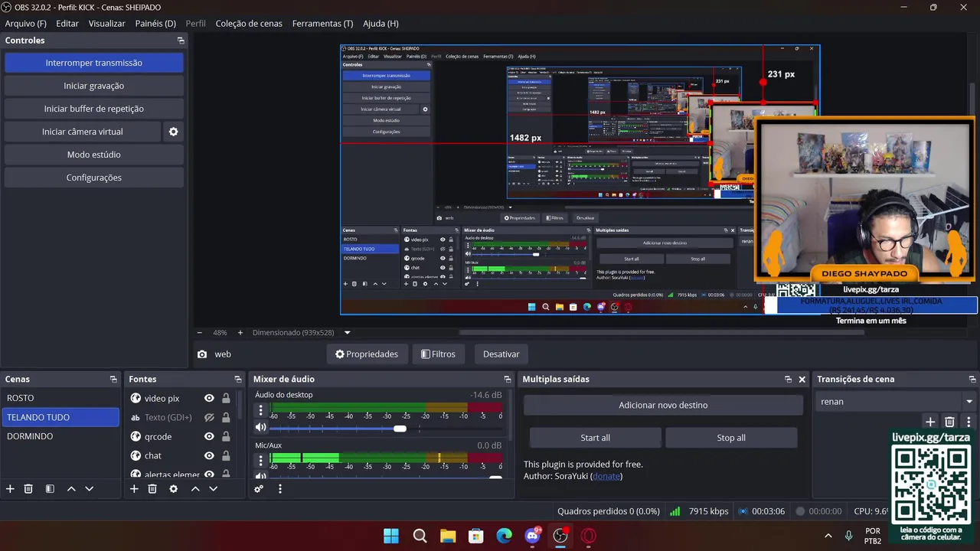Unlock the video pix source
Viewport: 980px width, 551px height.
click(x=226, y=398)
